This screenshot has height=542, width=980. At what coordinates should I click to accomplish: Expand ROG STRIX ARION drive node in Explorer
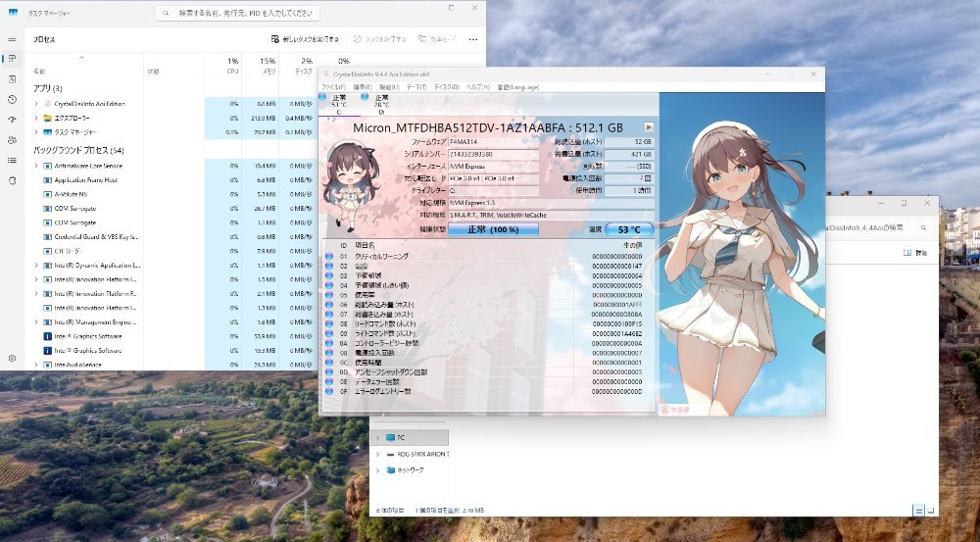tap(377, 455)
